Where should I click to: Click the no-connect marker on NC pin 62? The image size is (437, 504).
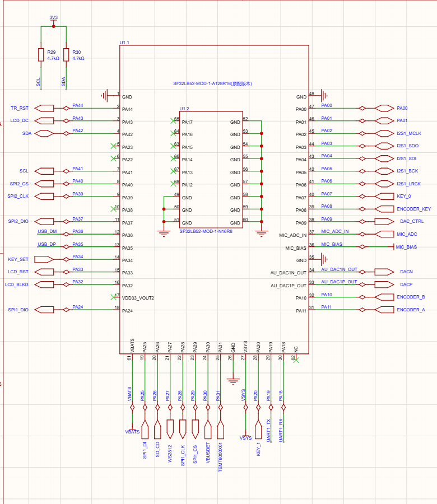296,360
